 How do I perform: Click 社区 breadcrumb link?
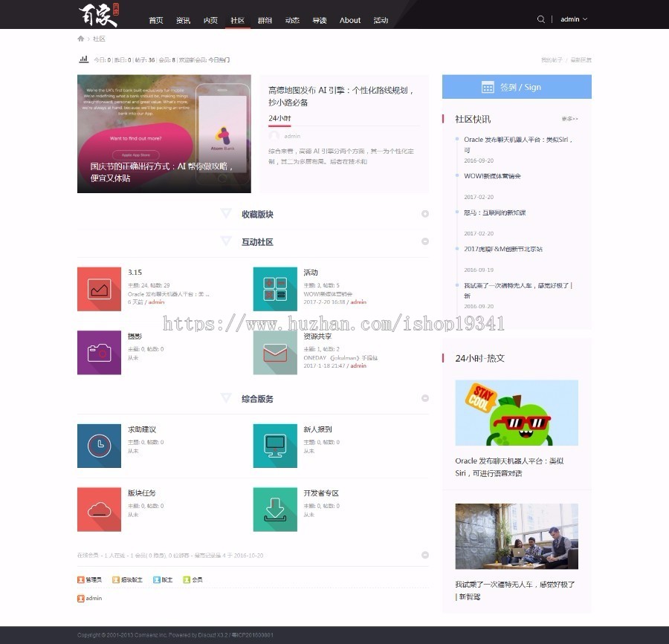[99, 39]
